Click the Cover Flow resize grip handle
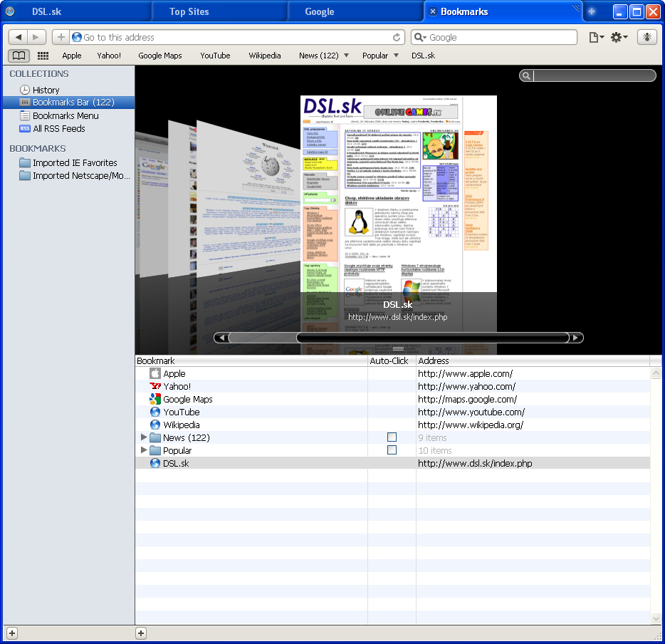This screenshot has width=665, height=644. coord(398,349)
